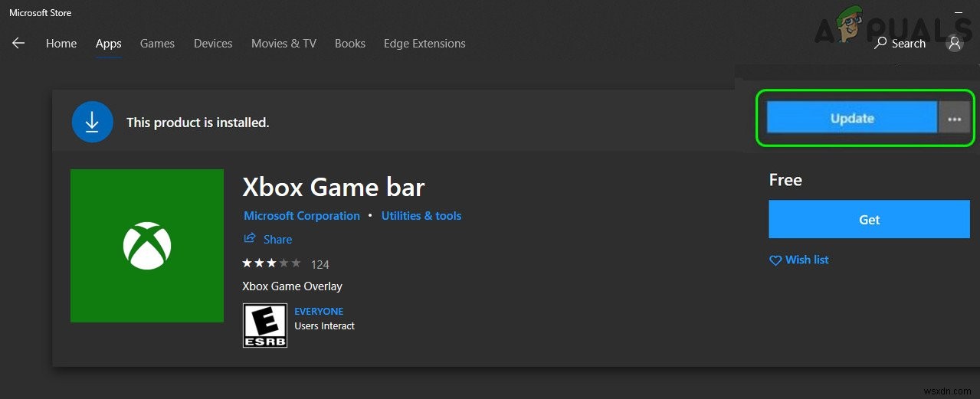Click the Xbox Game bar title
This screenshot has width=980, height=399.
pyautogui.click(x=333, y=188)
